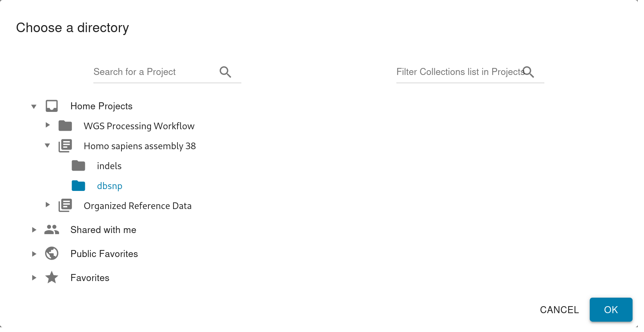This screenshot has width=644, height=332.
Task: Click the blue dbsnp folder icon
Action: pos(78,186)
